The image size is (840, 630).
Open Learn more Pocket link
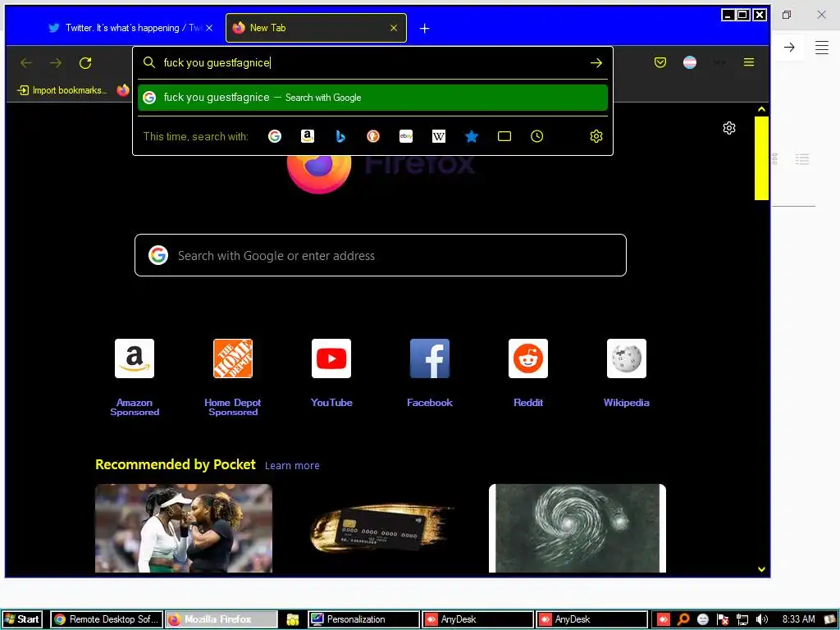(292, 466)
